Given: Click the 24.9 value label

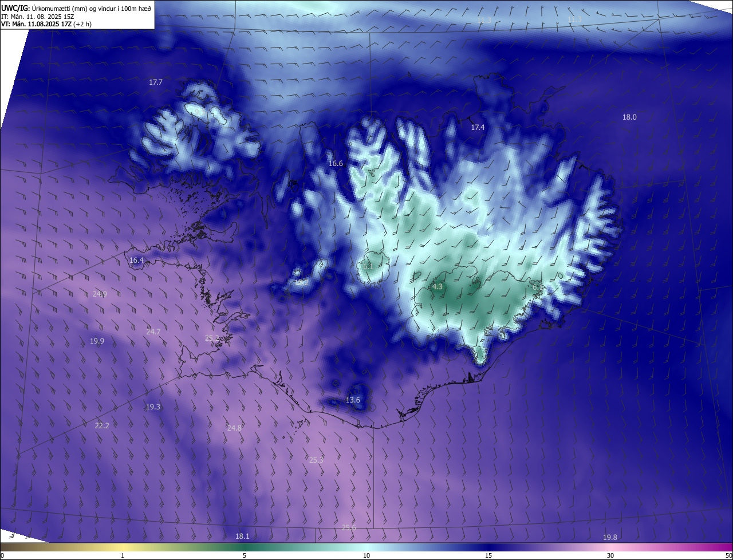Looking at the screenshot, I should [x=100, y=294].
